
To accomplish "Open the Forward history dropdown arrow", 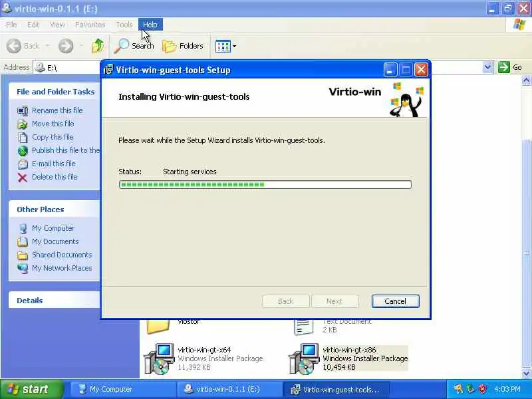I will click(81, 46).
